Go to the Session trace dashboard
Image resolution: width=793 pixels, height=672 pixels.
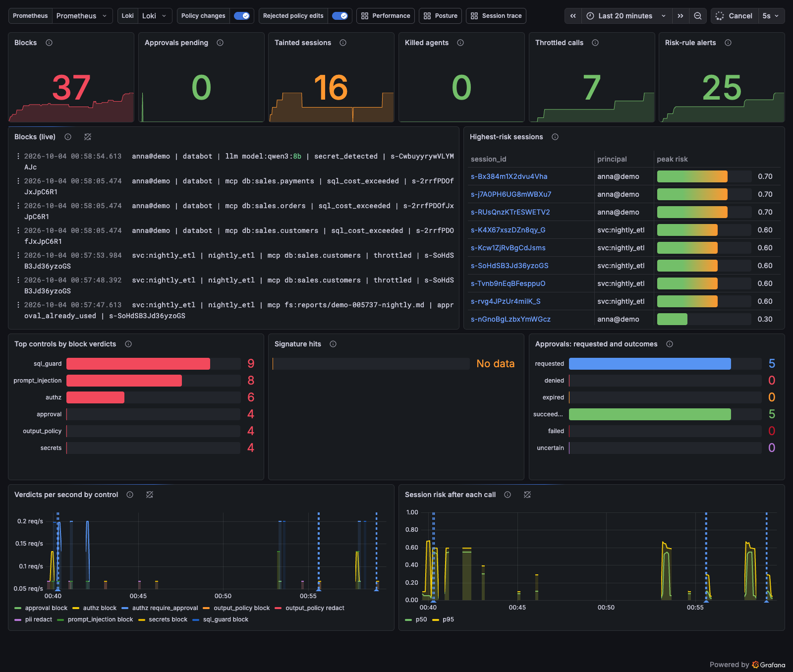click(x=496, y=16)
